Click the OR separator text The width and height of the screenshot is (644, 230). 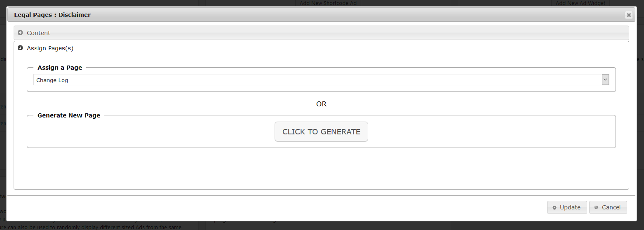321,104
